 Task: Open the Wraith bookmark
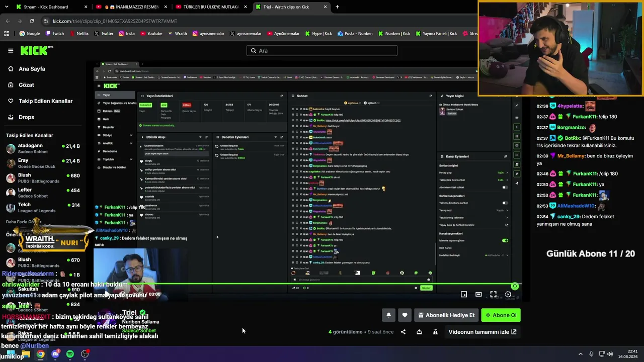[x=178, y=34]
